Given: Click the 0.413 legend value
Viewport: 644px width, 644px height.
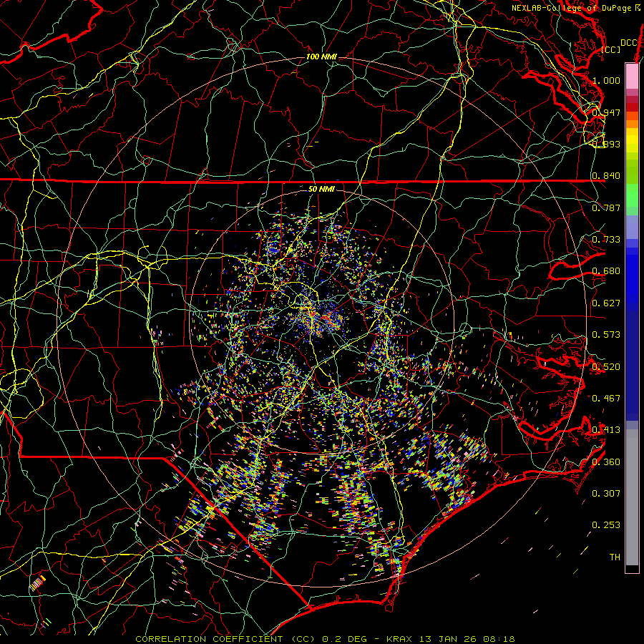Looking at the screenshot, I should click(x=606, y=430).
